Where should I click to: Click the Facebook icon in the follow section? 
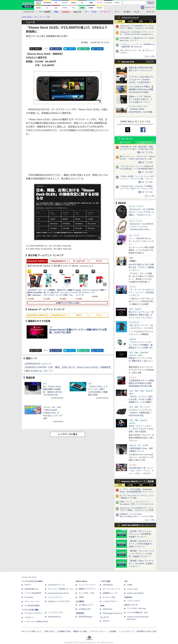[x=143, y=130]
